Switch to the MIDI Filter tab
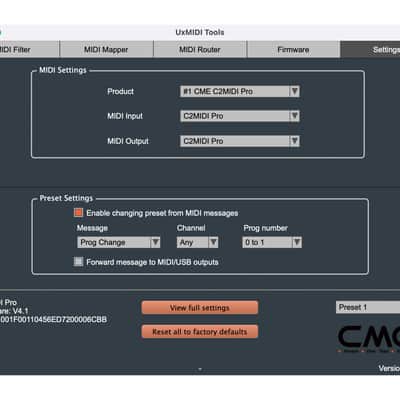This screenshot has height=400, width=400. [x=29, y=49]
